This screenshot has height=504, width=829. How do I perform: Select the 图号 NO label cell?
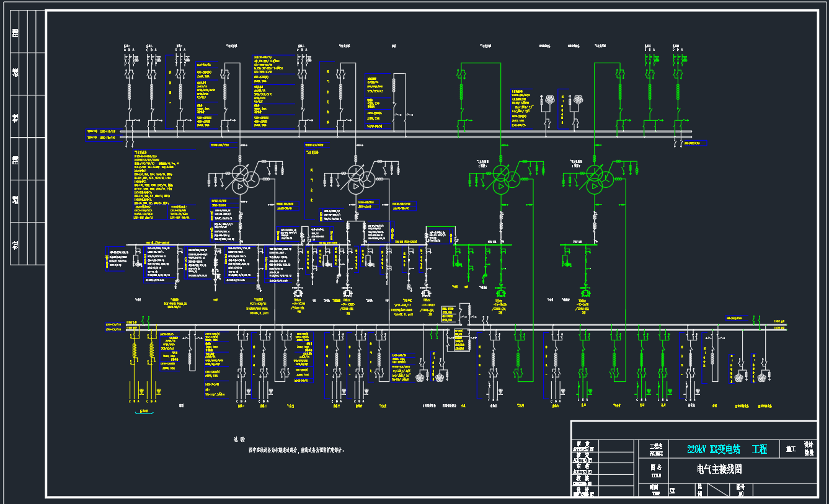click(740, 490)
